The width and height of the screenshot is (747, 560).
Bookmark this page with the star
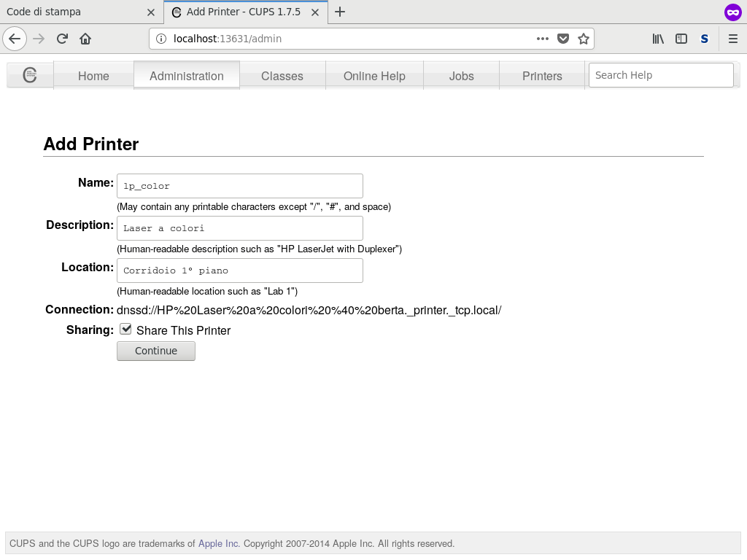(x=583, y=39)
